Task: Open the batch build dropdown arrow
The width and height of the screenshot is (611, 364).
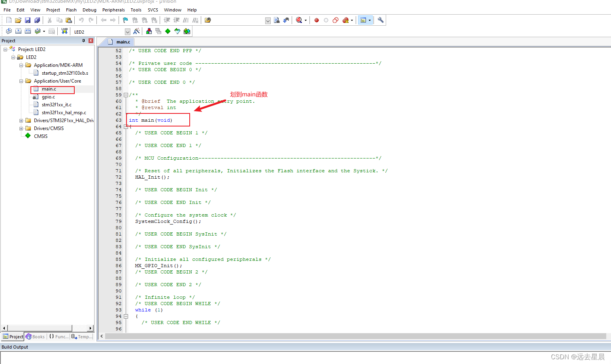Action: tap(44, 31)
